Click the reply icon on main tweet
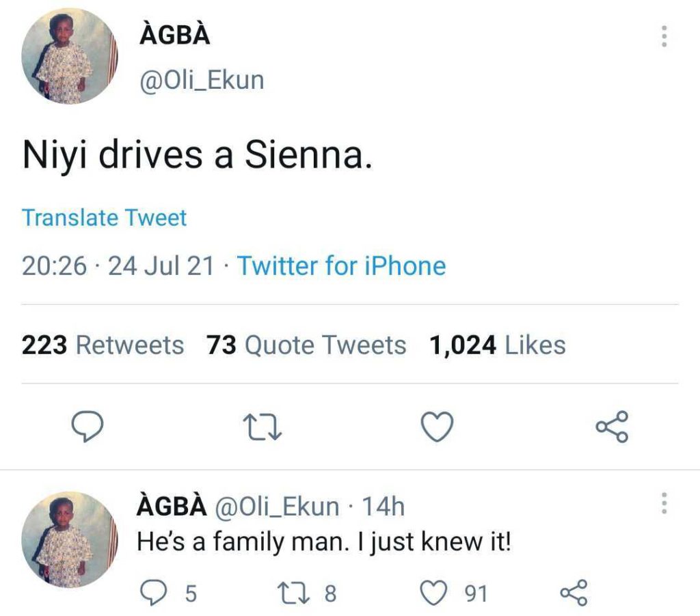This screenshot has height=616, width=700. [x=87, y=427]
